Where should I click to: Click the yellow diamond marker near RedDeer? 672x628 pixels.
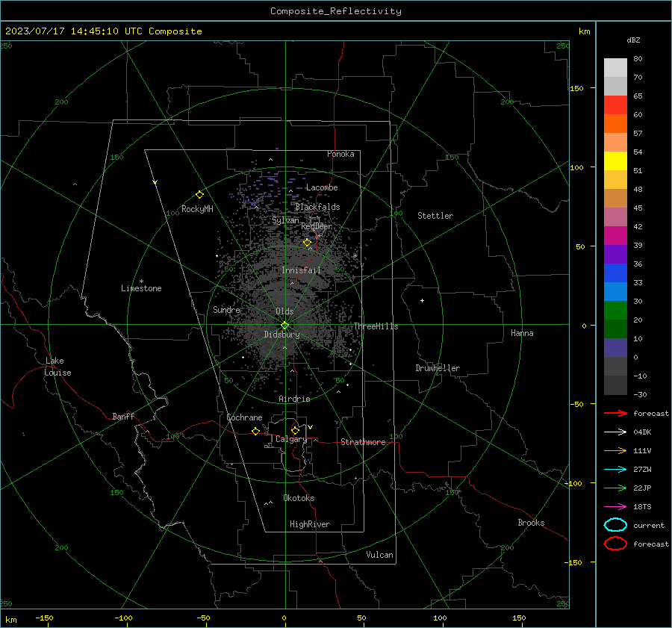pos(307,243)
